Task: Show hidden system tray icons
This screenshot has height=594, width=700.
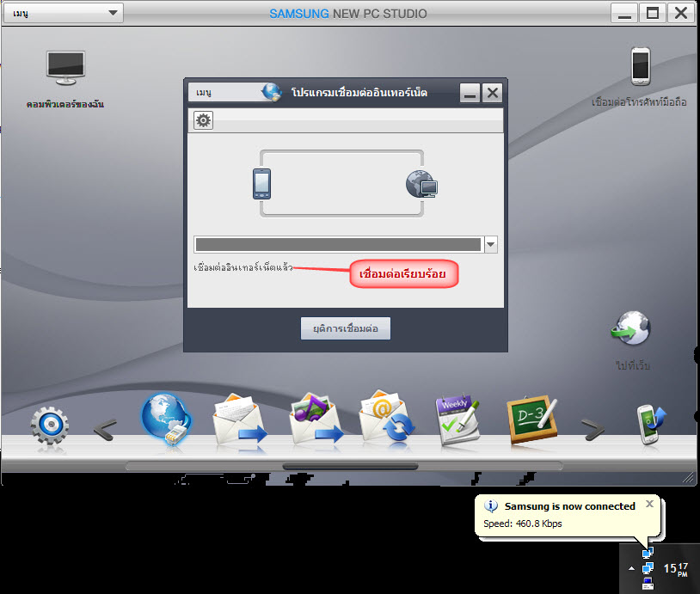Action: pos(631,568)
